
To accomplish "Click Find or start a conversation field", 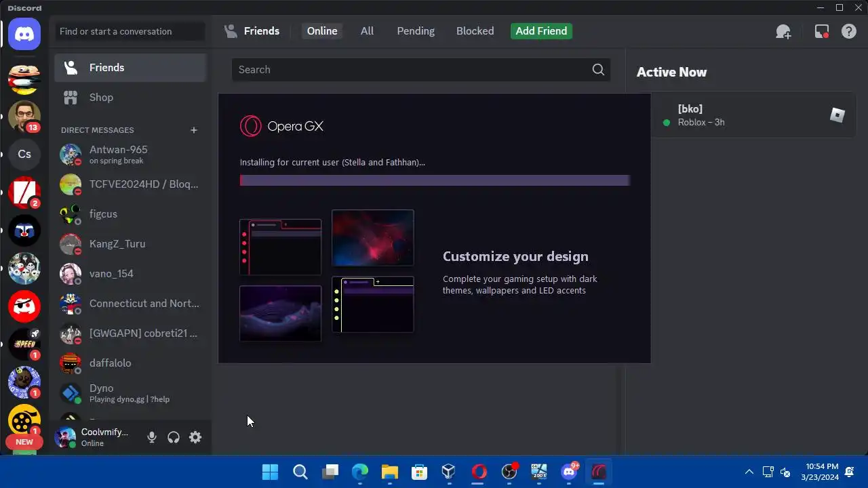I will coord(130,31).
